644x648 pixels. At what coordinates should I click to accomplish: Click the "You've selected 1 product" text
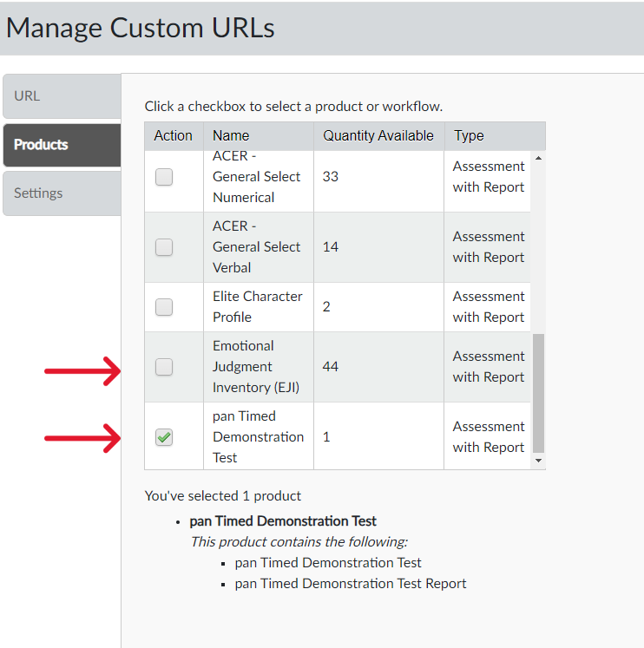pyautogui.click(x=223, y=496)
